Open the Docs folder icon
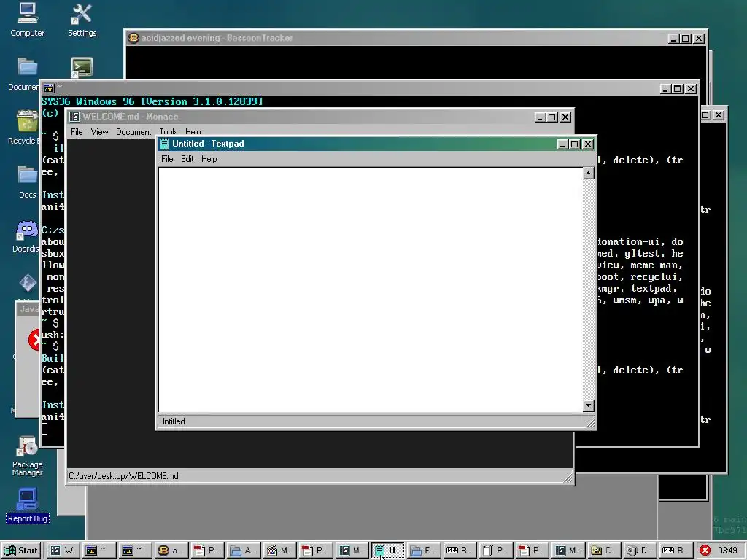 27,182
